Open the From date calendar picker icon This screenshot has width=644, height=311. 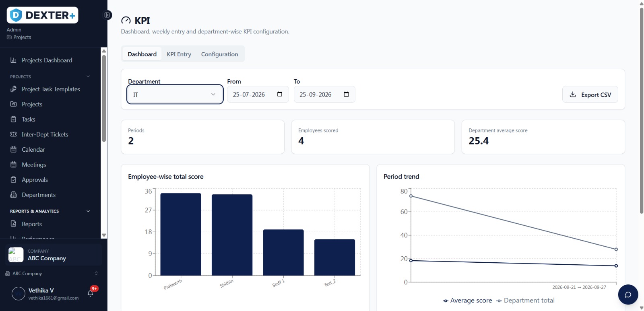tap(280, 94)
